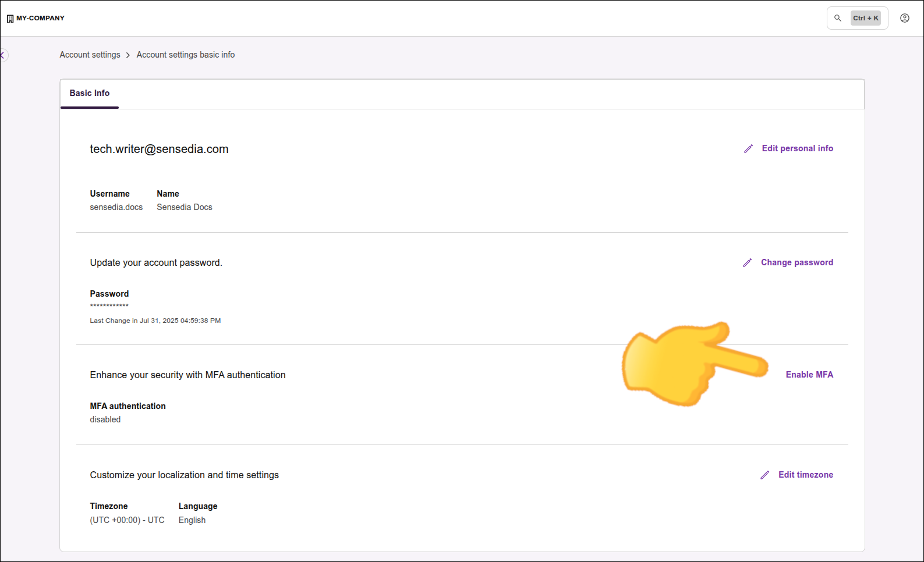924x562 pixels.
Task: Click the pencil icon beside Edit personal info
Action: tap(748, 149)
